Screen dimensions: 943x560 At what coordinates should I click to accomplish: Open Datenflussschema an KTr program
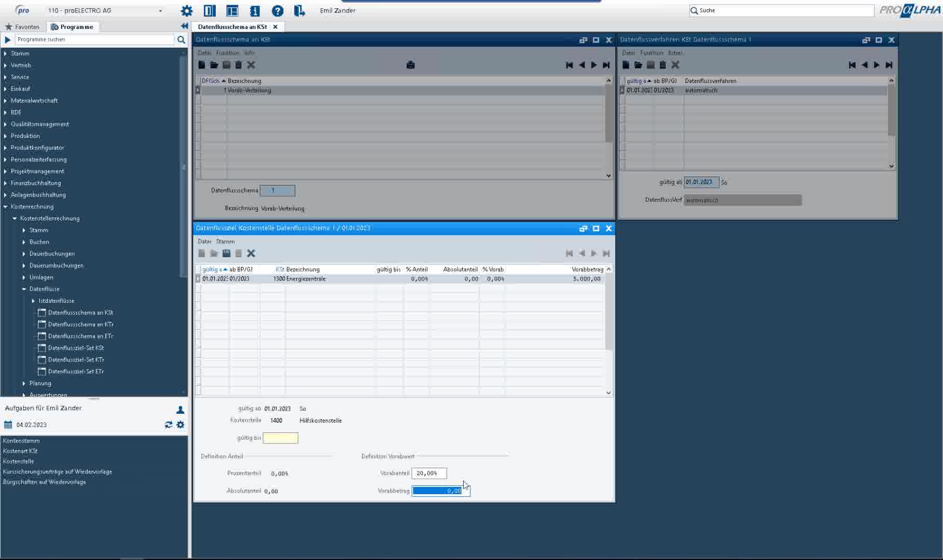(81, 325)
